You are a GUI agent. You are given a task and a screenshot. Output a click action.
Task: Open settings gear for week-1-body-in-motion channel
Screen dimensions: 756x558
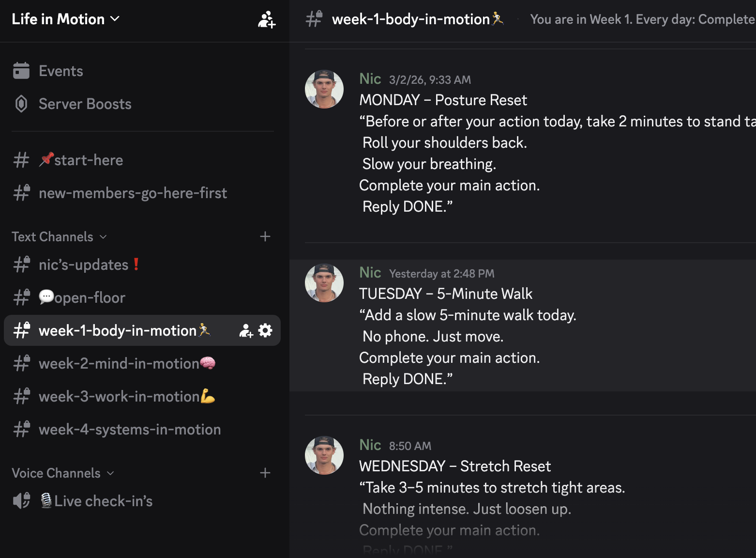tap(265, 330)
